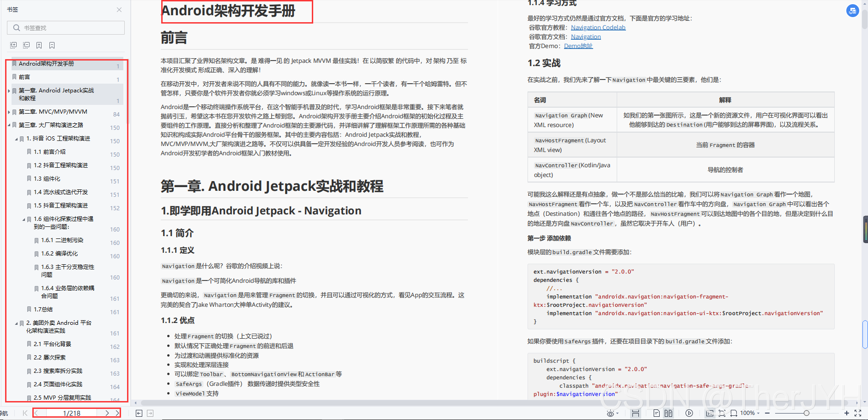Click the collapse-all-bookmarks icon
Image resolution: width=868 pixels, height=420 pixels.
(x=26, y=45)
